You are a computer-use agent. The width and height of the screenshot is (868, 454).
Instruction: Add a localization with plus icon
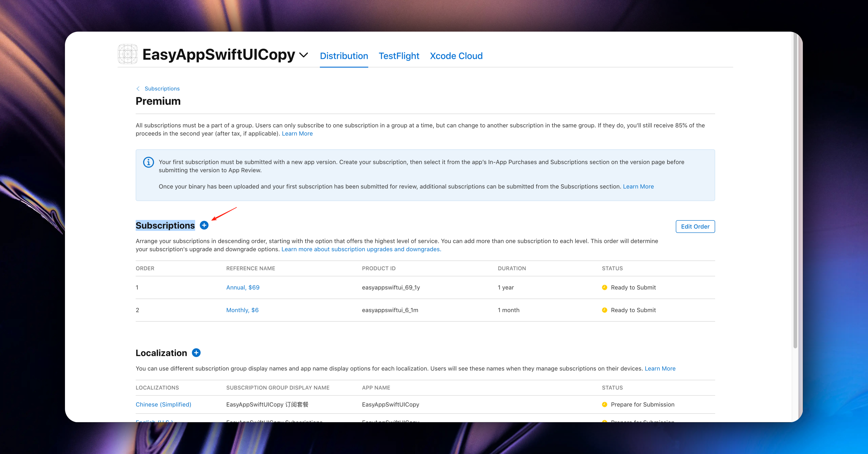(196, 353)
